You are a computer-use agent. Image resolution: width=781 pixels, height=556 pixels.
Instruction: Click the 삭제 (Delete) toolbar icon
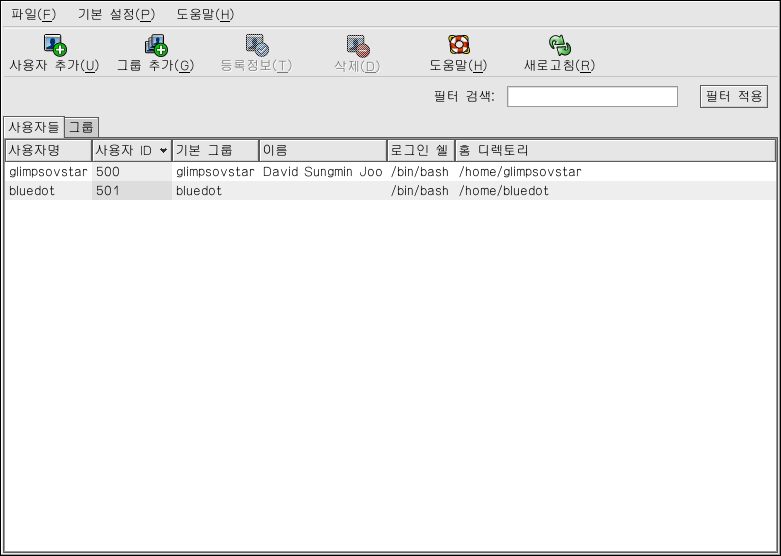357,45
